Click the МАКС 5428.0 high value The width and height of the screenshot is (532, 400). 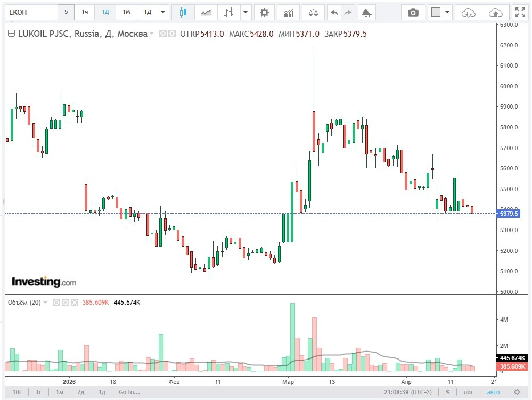tap(251, 34)
